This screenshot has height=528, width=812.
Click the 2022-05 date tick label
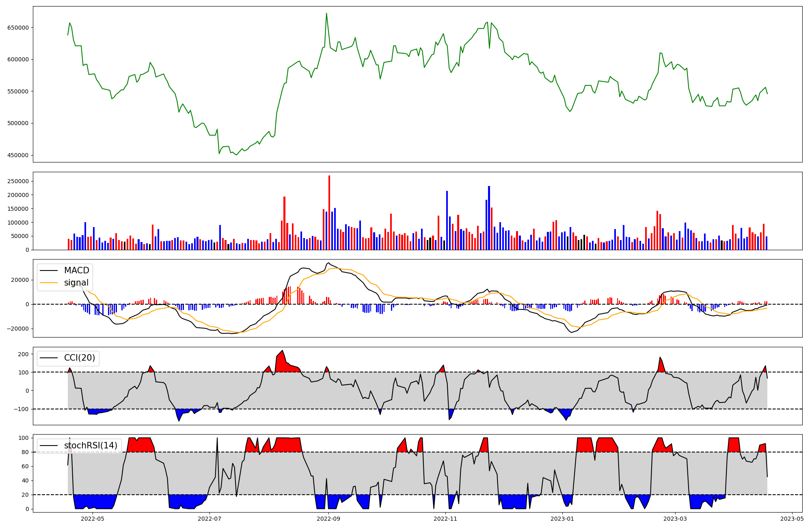[93, 519]
